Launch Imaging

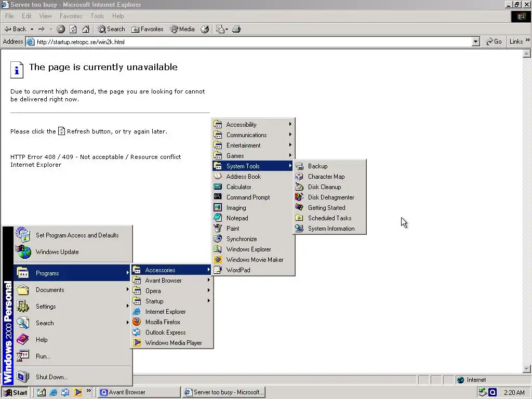tap(253, 208)
